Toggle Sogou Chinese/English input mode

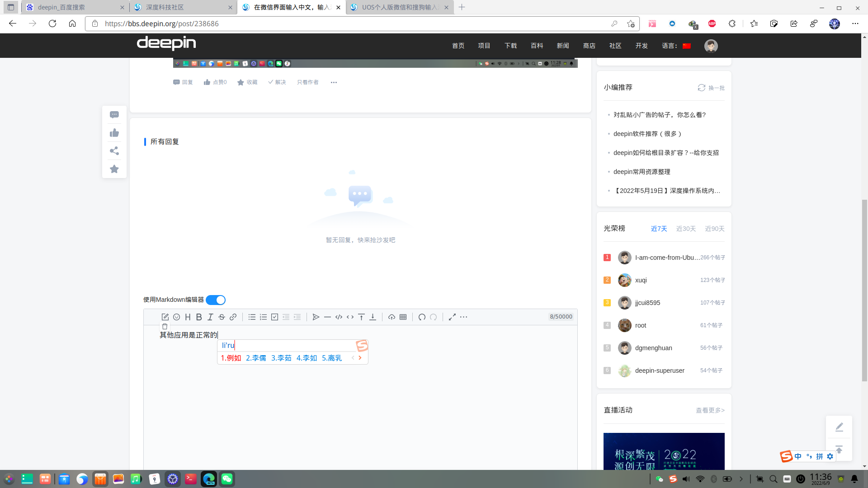[798, 456]
